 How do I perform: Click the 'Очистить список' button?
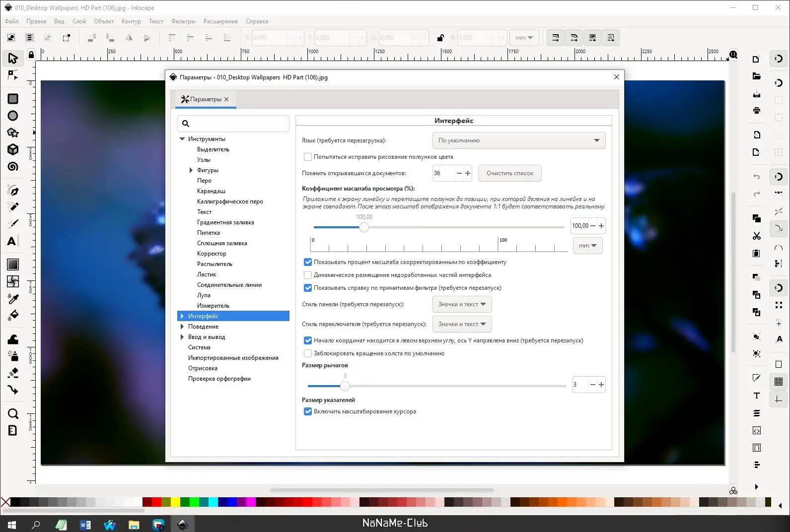[x=509, y=173]
